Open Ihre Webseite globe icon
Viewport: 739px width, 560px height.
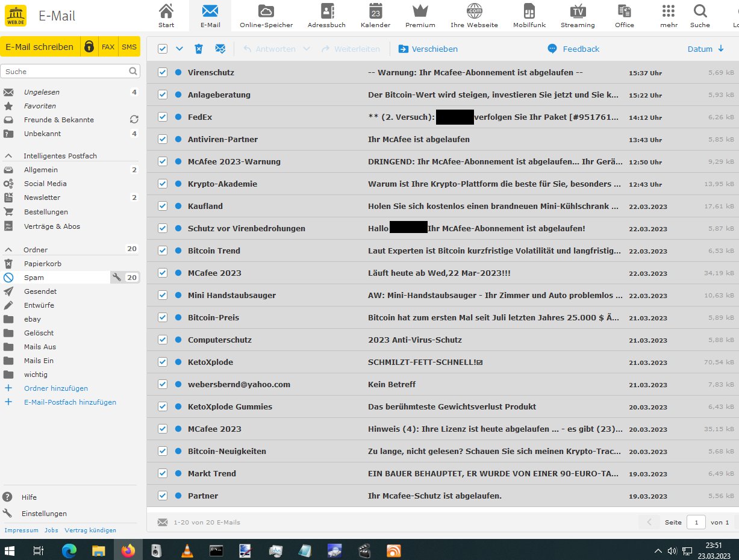475,11
